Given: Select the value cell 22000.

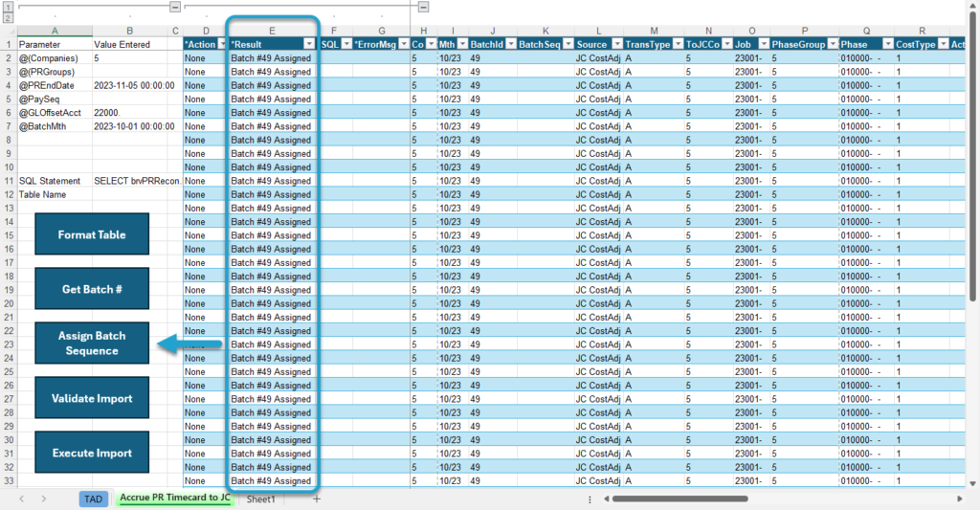Looking at the screenshot, I should (x=130, y=113).
